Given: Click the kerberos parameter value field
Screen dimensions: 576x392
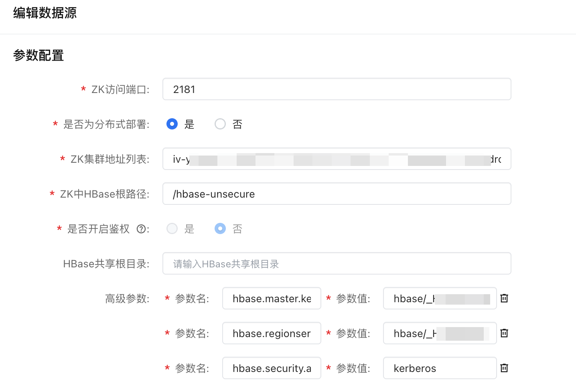Looking at the screenshot, I should (440, 368).
